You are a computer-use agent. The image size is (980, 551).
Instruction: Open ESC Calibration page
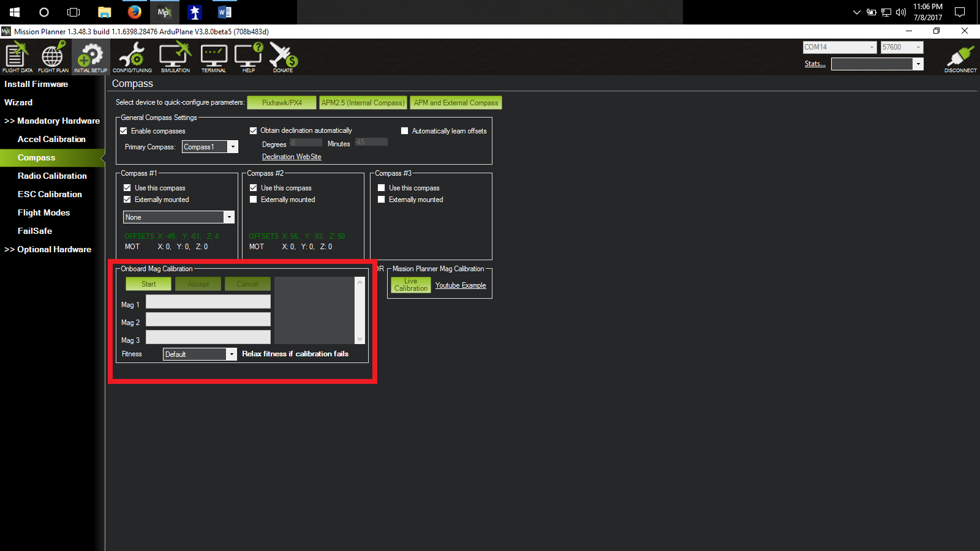click(50, 194)
